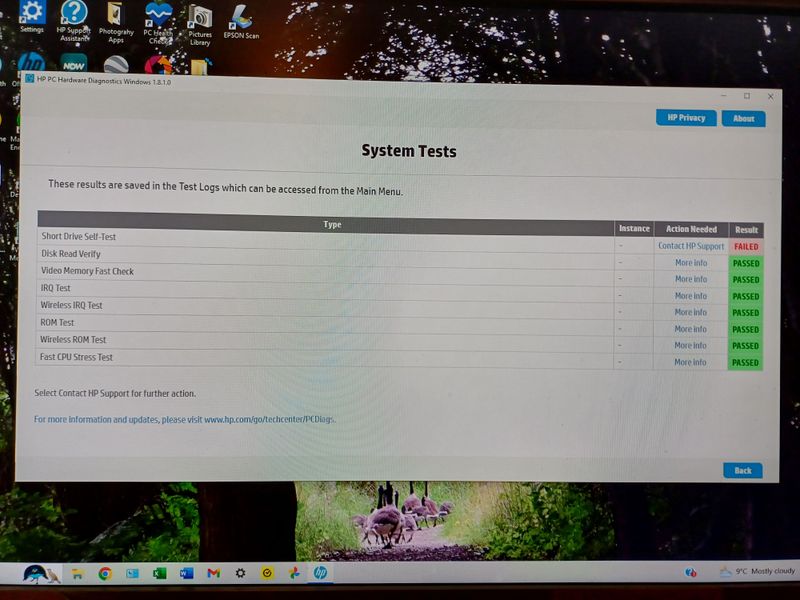Image resolution: width=800 pixels, height=600 pixels.
Task: Click the red FAILED result cell
Action: tap(746, 246)
